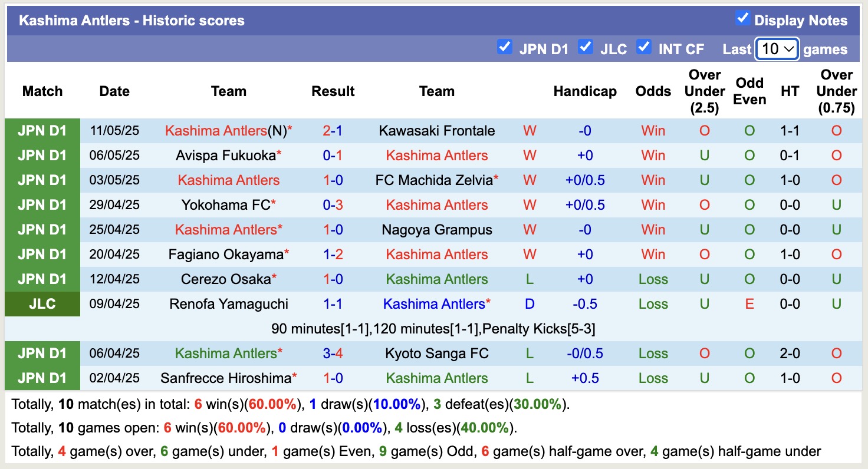Select the Kawasaki Frontale team link

pos(436,131)
